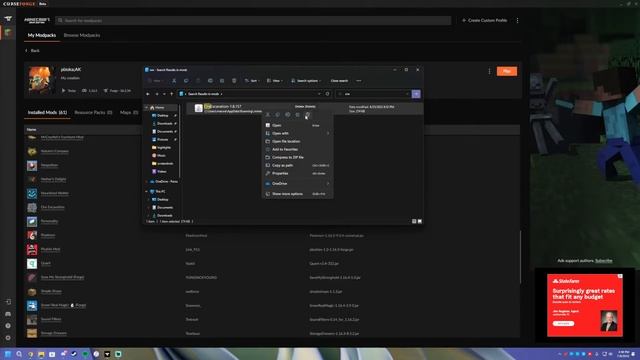Screen dimensions: 640x360
Task: Collapse Home tree in Explorer sidebar
Action: 147,107
